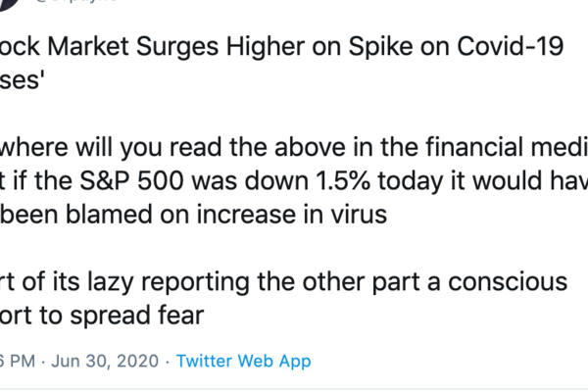This screenshot has height=392, width=588.
Task: Click the tweet's PM time stamp
Action: [22, 362]
